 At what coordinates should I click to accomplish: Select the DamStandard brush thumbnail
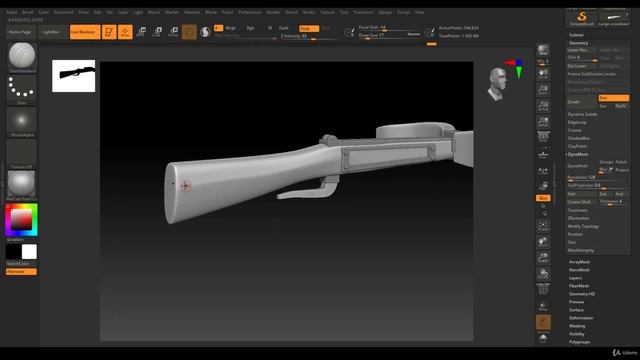22,56
